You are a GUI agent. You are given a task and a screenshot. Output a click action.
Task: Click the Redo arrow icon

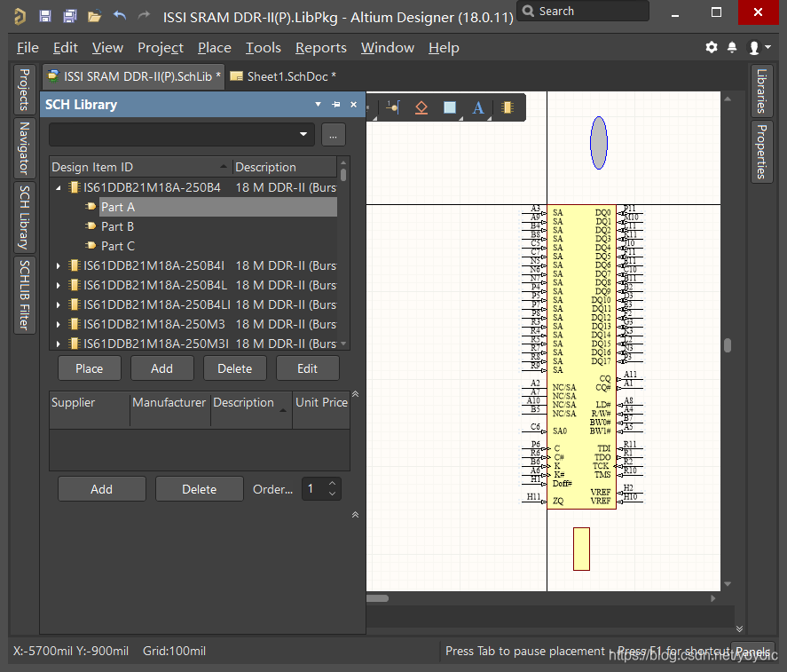pyautogui.click(x=144, y=16)
